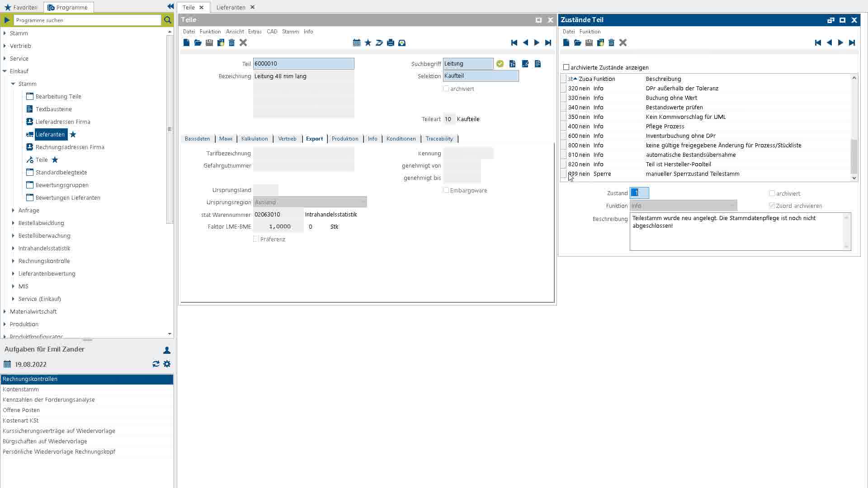Image resolution: width=868 pixels, height=488 pixels.
Task: Click the refresh icon in Aufgaben panel
Action: pos(156,364)
